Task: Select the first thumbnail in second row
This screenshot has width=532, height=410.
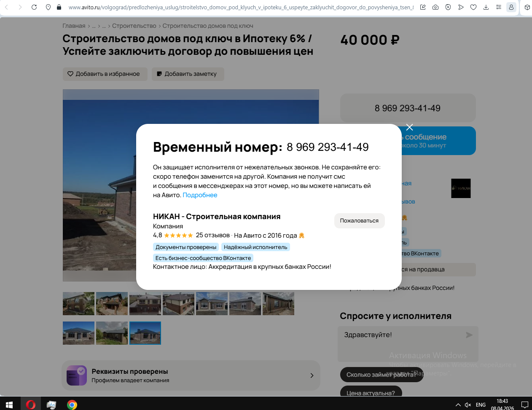Action: [x=78, y=333]
